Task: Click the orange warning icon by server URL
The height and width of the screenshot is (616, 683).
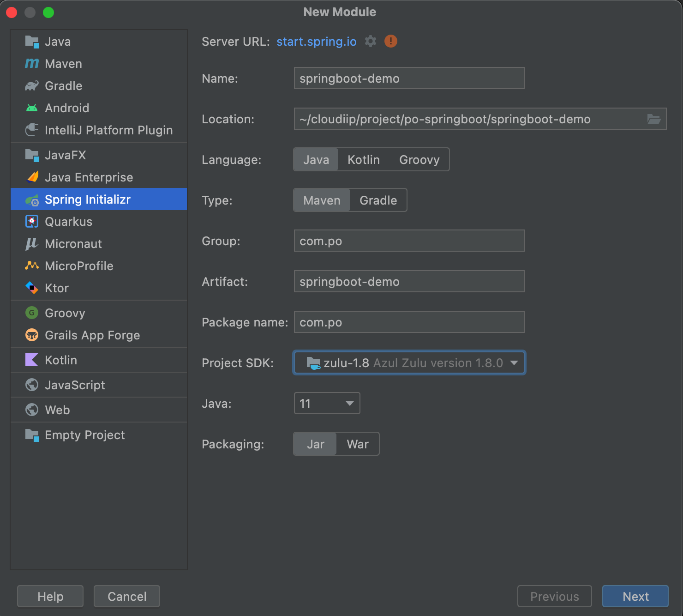Action: click(391, 42)
